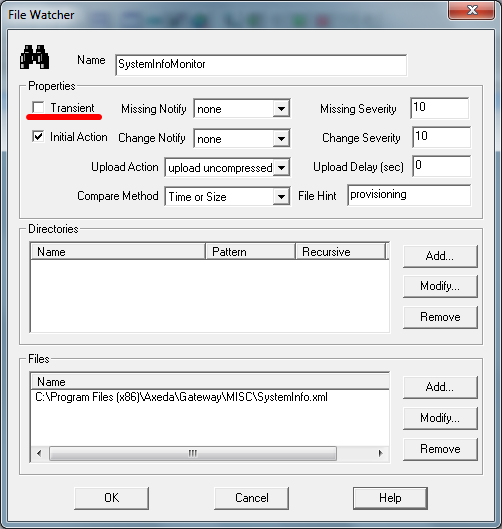Image resolution: width=502 pixels, height=529 pixels.
Task: Click the right scroll arrow in Files list
Action: click(381, 453)
